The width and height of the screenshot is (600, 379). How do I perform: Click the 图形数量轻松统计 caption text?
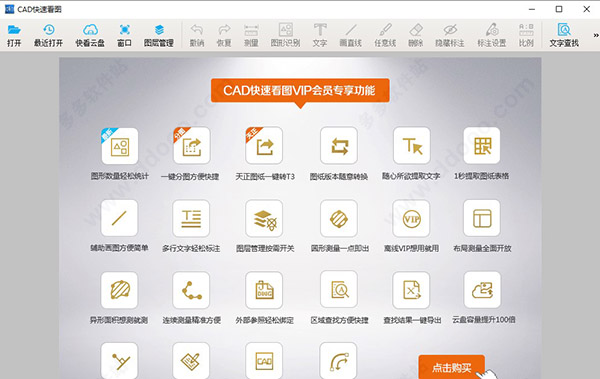tap(120, 176)
